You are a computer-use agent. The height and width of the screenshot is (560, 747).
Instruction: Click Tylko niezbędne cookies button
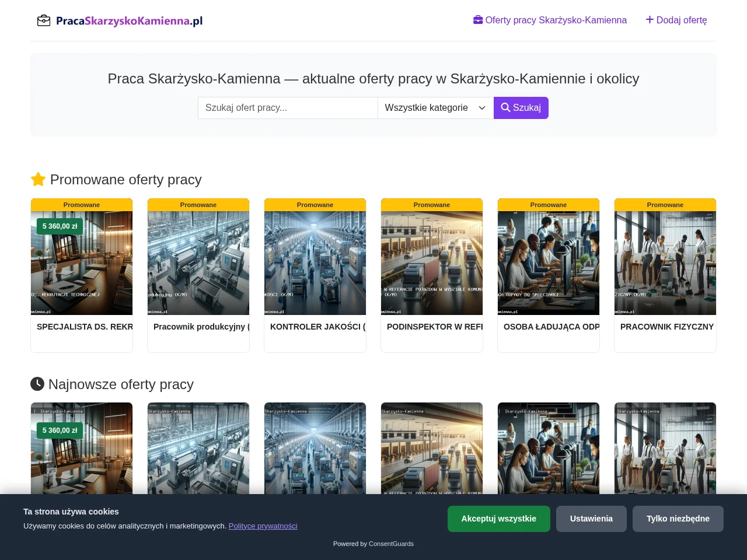(678, 519)
